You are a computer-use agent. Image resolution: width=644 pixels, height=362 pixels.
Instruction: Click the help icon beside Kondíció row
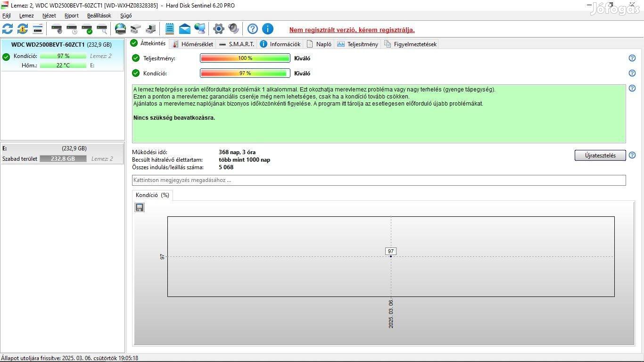tap(632, 73)
